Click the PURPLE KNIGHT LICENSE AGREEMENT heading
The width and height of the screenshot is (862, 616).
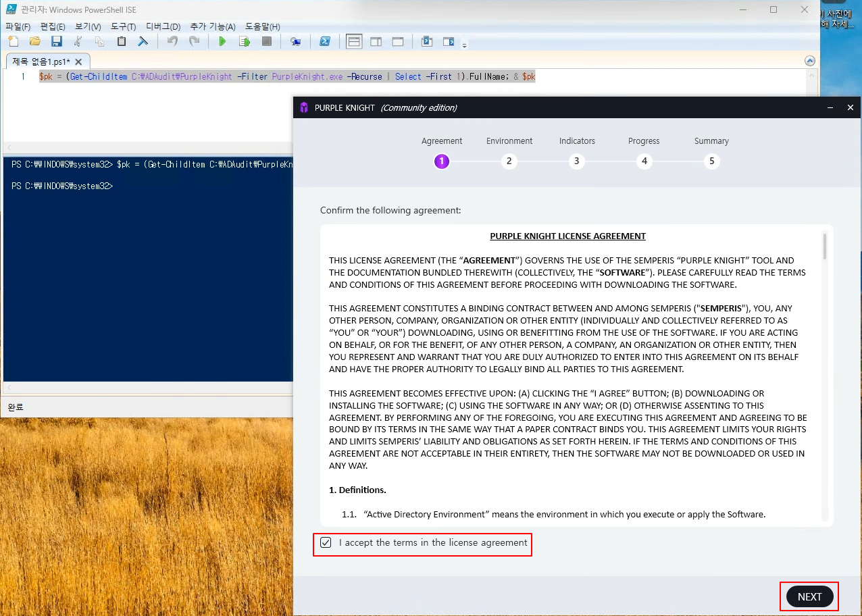[x=567, y=236]
